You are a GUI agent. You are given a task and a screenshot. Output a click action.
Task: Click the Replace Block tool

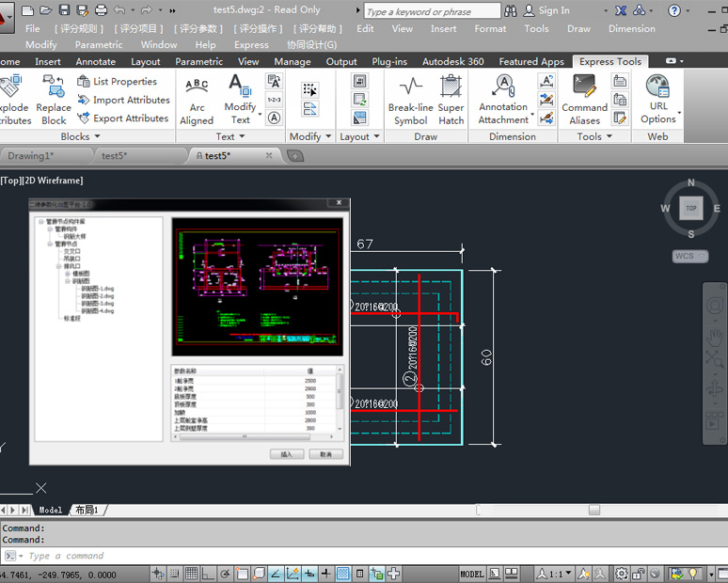[54, 101]
